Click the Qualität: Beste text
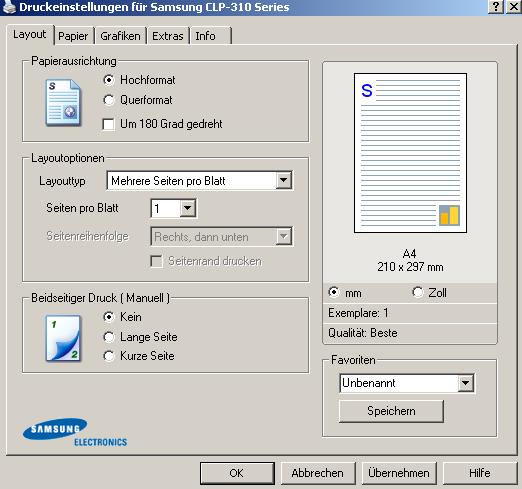The image size is (522, 489). pos(363,333)
